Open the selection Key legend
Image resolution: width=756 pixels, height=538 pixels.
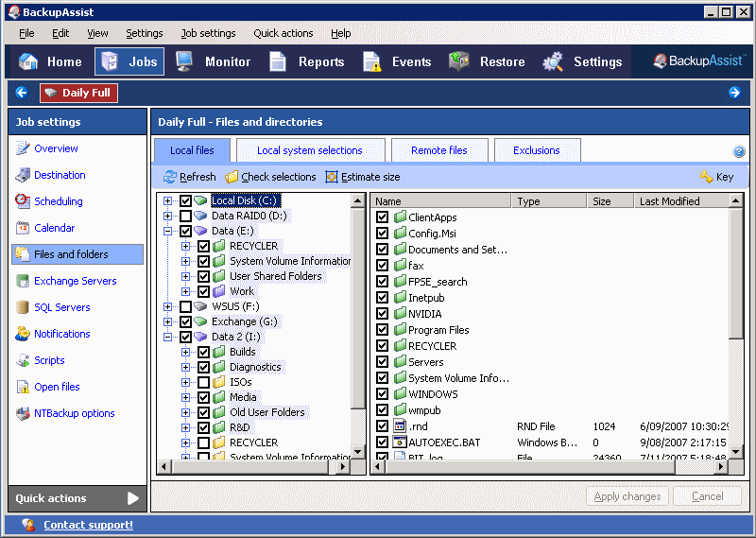click(x=717, y=177)
